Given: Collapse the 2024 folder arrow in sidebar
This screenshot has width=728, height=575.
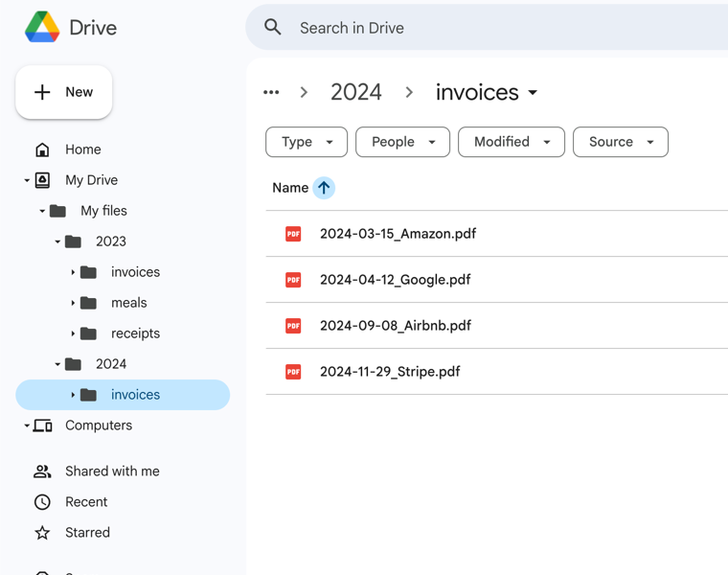Looking at the screenshot, I should pos(57,364).
